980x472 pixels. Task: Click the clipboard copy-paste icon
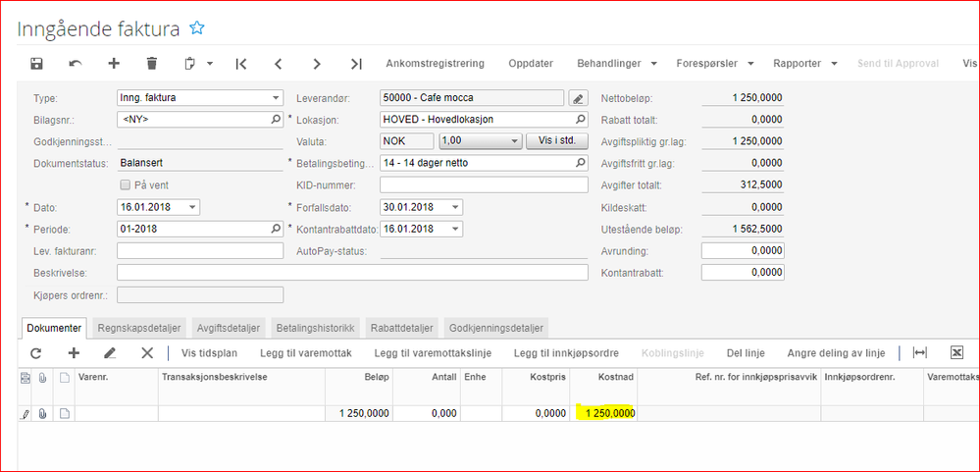click(x=190, y=63)
